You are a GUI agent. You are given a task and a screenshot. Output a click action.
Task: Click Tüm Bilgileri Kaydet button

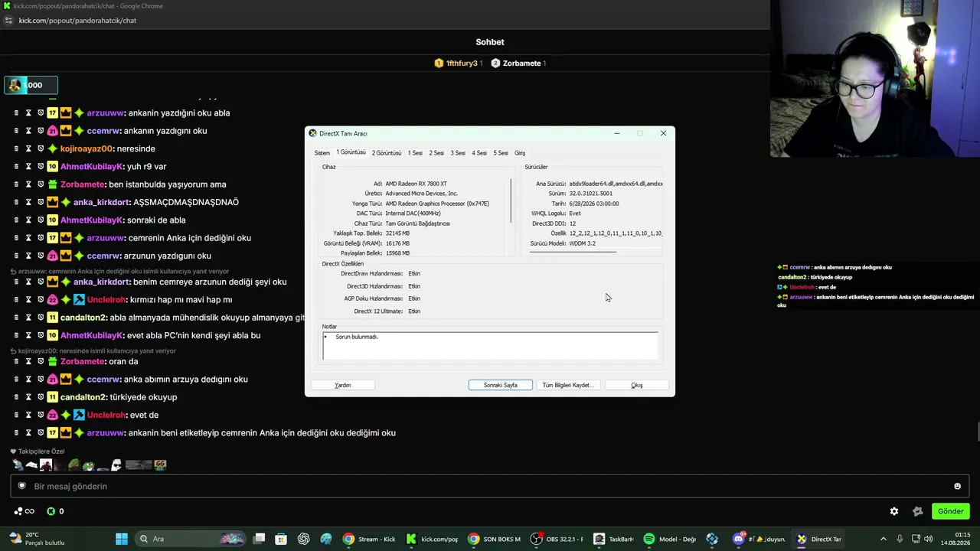pyautogui.click(x=567, y=385)
